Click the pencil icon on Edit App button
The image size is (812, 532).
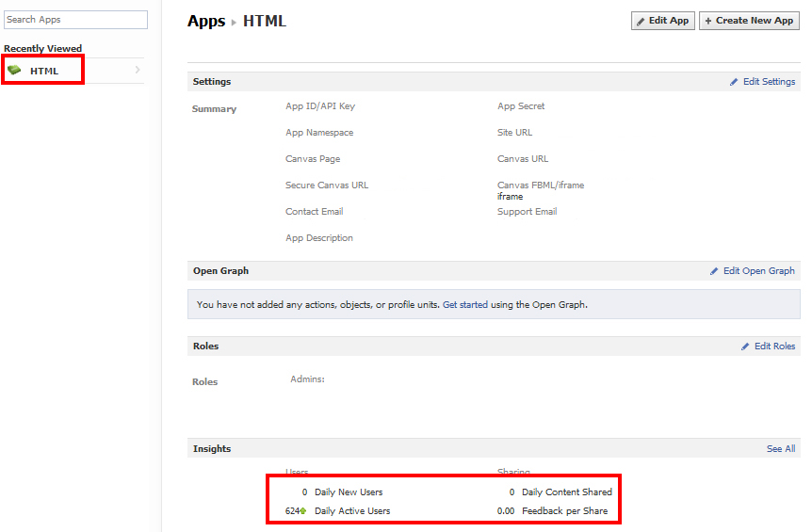pyautogui.click(x=641, y=22)
